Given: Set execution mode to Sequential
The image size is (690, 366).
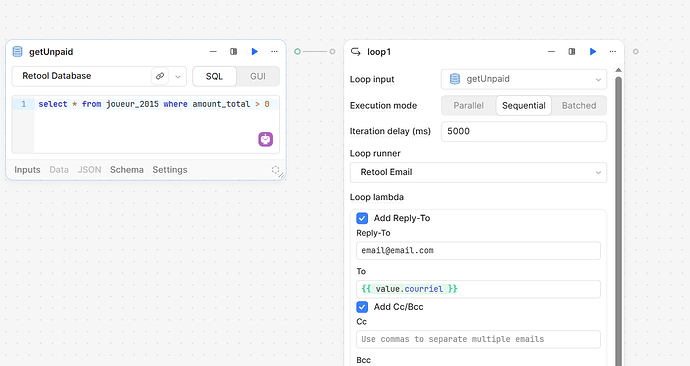Looking at the screenshot, I should 524,106.
